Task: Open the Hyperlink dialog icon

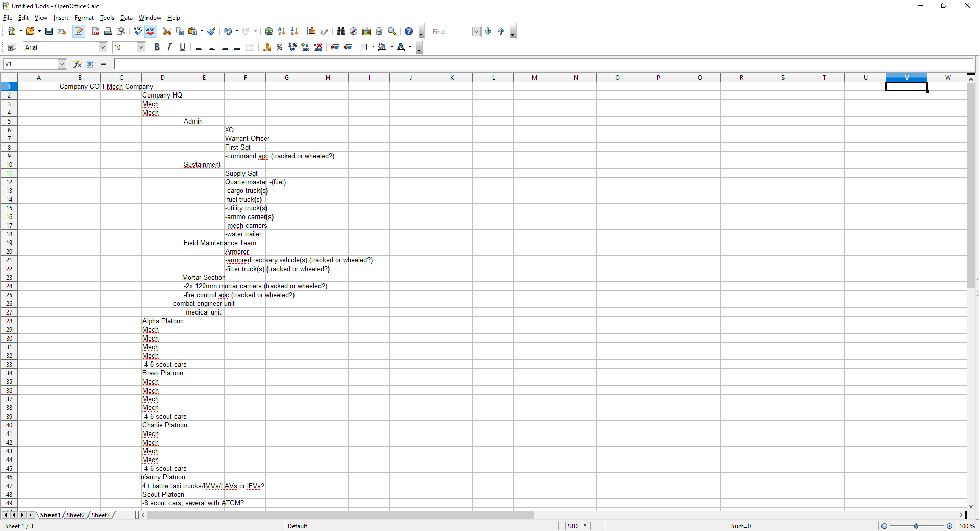Action: pyautogui.click(x=269, y=31)
